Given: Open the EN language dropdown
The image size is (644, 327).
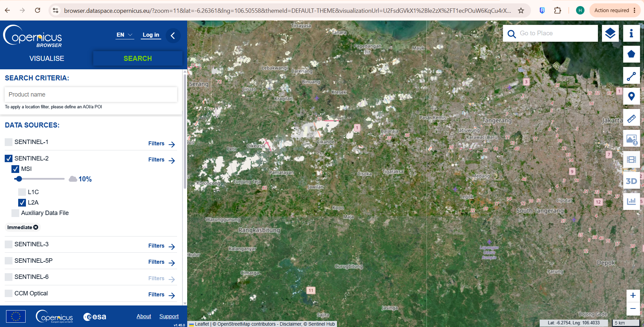Looking at the screenshot, I should pos(125,35).
